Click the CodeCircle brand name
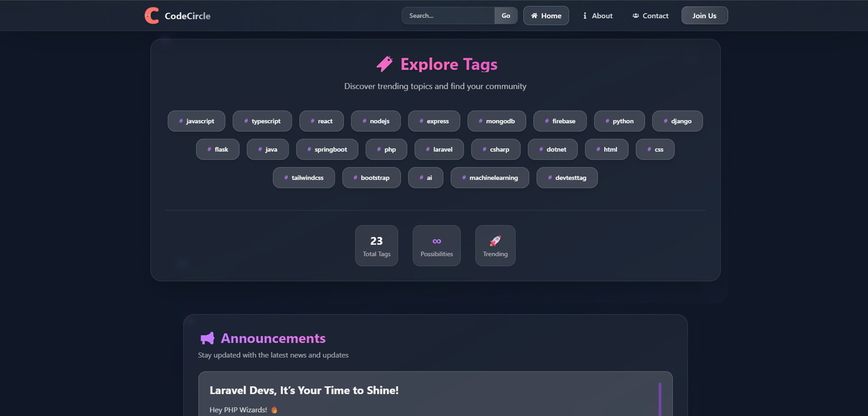 click(187, 16)
